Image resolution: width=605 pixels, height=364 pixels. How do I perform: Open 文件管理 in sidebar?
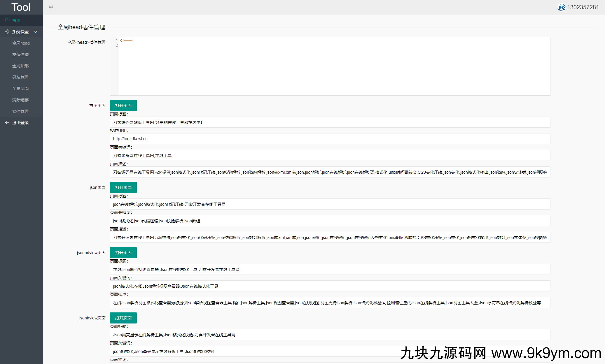pyautogui.click(x=20, y=111)
